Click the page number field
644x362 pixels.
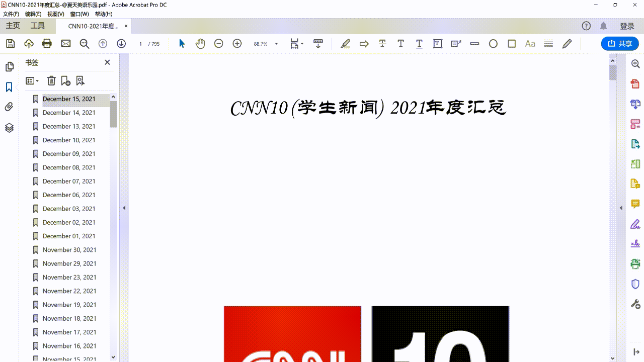141,44
